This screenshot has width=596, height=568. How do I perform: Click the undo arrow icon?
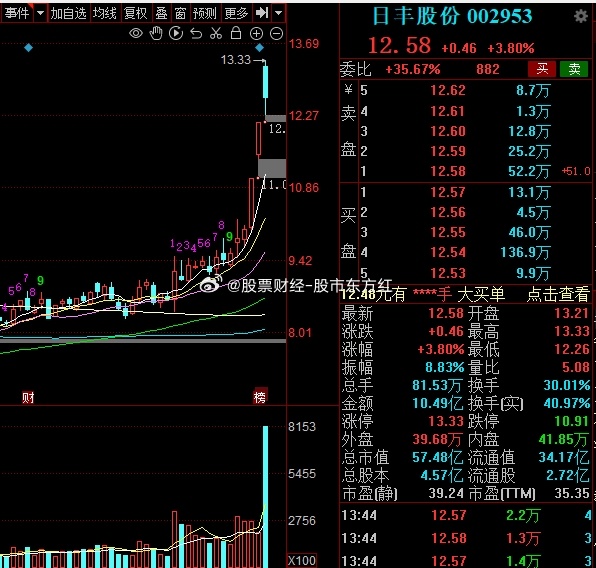(196, 34)
